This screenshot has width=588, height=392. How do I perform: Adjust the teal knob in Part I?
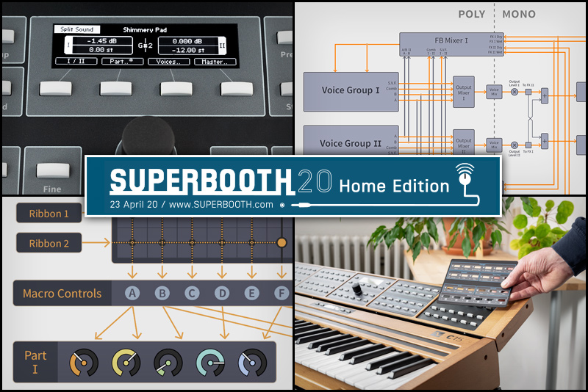[x=210, y=363]
